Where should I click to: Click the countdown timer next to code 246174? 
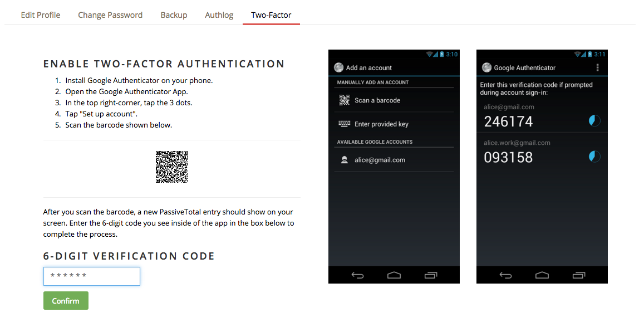tap(594, 121)
